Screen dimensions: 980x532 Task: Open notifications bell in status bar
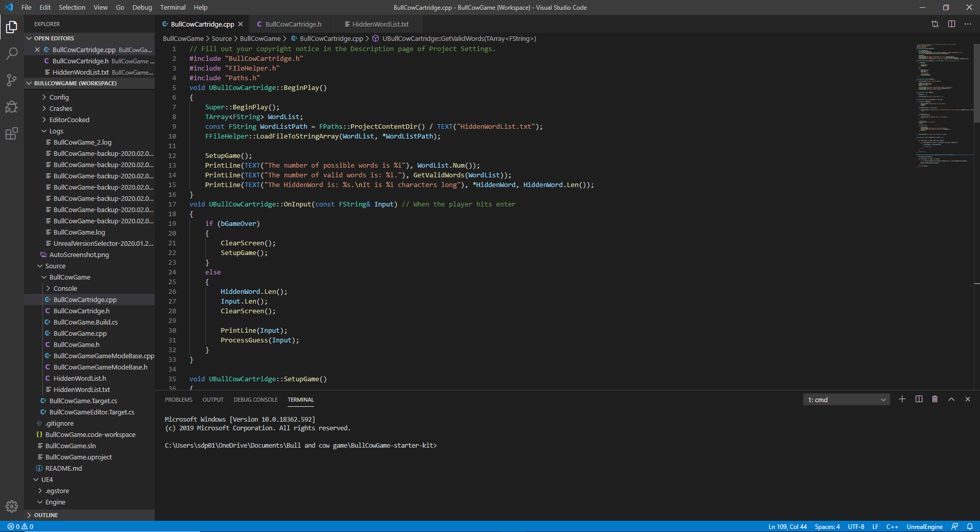coord(969,526)
